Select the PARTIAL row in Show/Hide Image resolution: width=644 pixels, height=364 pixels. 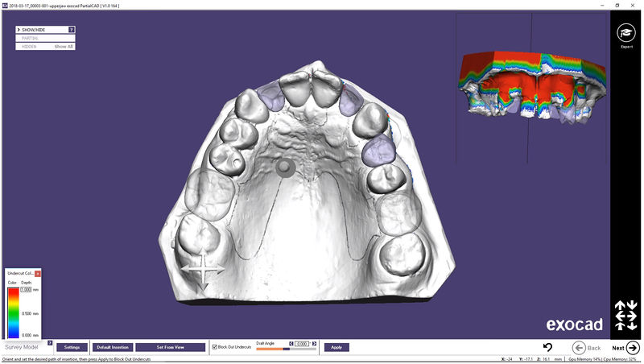[x=45, y=38]
